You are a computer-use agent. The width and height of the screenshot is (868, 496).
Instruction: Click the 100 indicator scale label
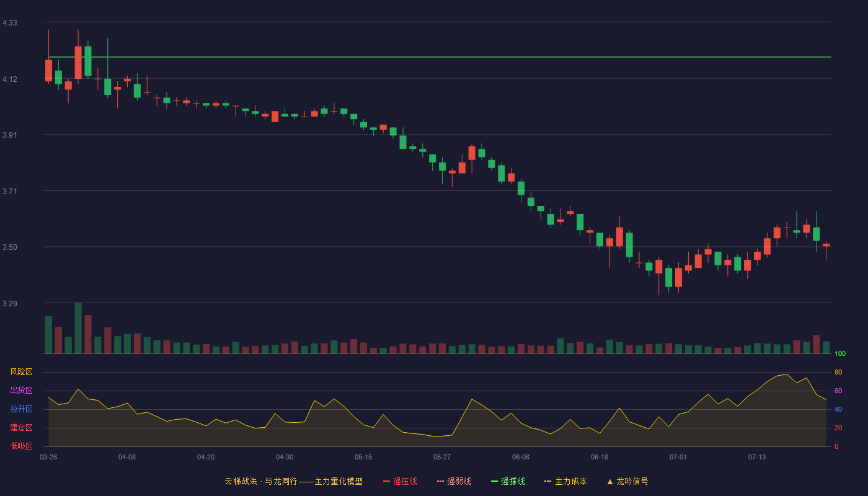[840, 353]
